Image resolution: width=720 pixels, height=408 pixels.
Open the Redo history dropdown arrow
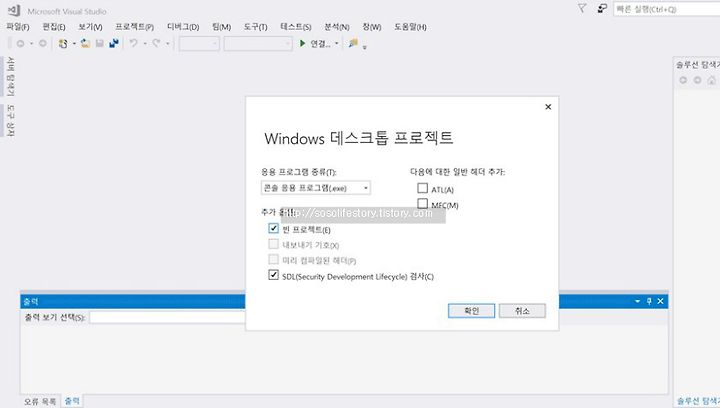point(168,44)
